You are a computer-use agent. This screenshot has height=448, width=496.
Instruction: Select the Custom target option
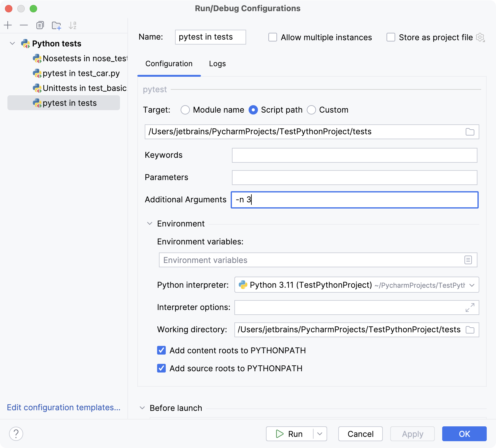(x=311, y=110)
